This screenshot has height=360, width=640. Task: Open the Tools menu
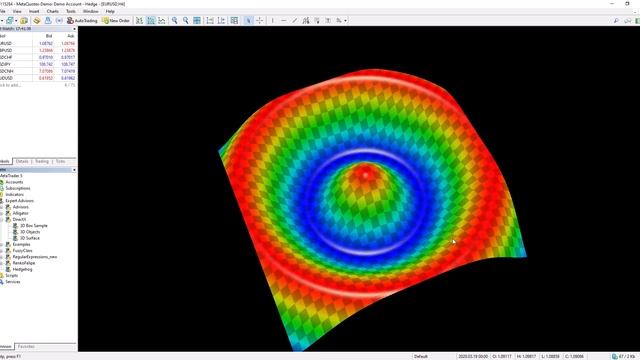(x=71, y=11)
